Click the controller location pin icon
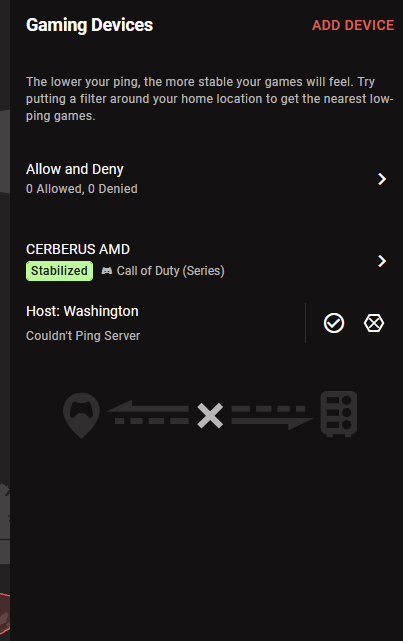Image resolution: width=403 pixels, height=641 pixels. tap(81, 415)
